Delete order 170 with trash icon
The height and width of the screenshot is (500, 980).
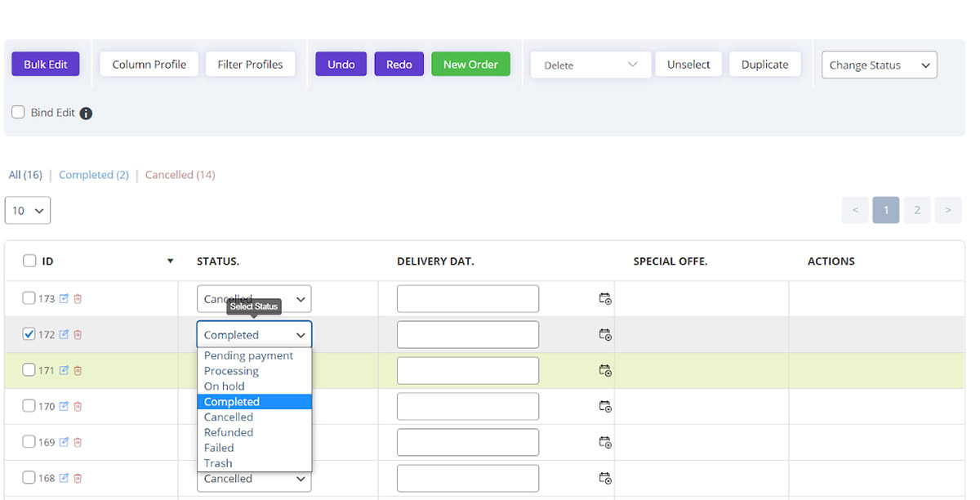(x=78, y=407)
